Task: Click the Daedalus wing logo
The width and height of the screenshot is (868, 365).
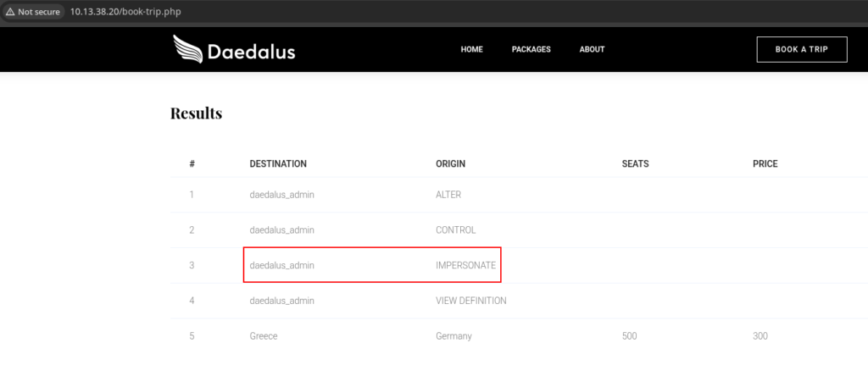Action: [188, 50]
